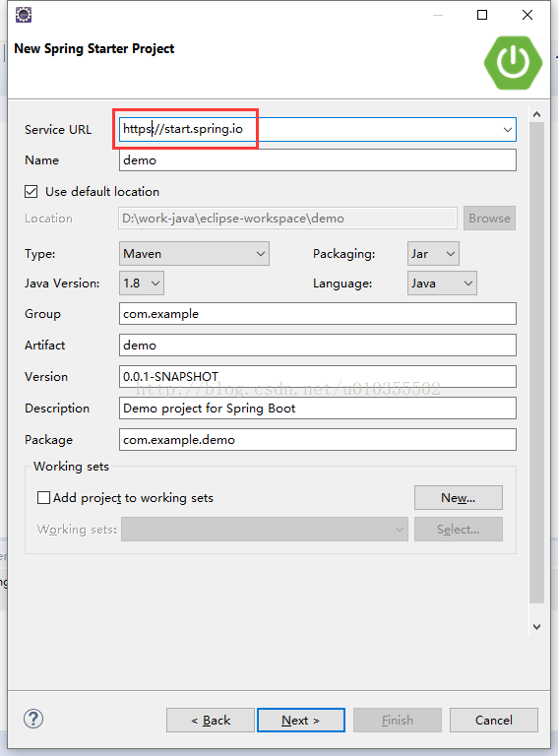Image resolution: width=558 pixels, height=756 pixels.
Task: Click the Eclipse icon in title bar
Action: tap(24, 15)
